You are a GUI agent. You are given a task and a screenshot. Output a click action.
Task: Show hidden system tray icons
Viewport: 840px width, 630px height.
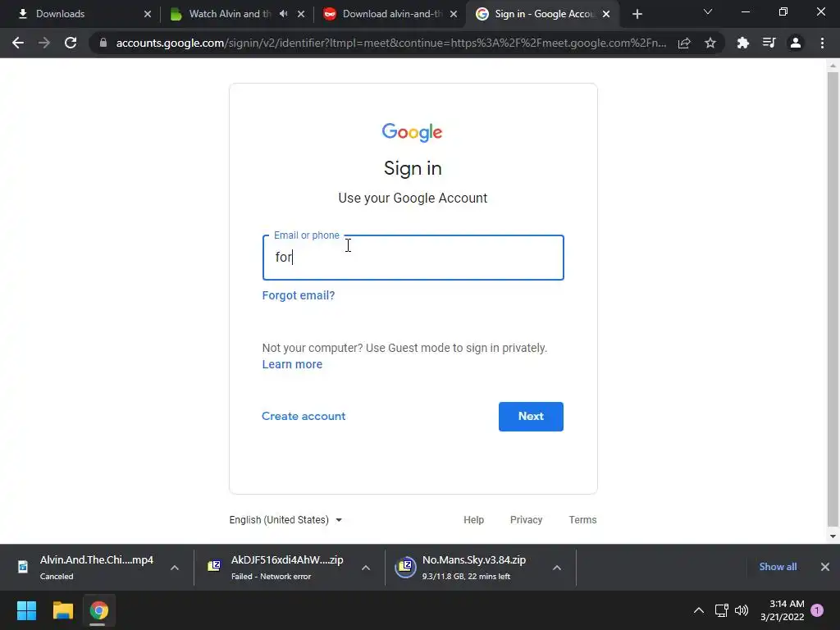pos(699,610)
